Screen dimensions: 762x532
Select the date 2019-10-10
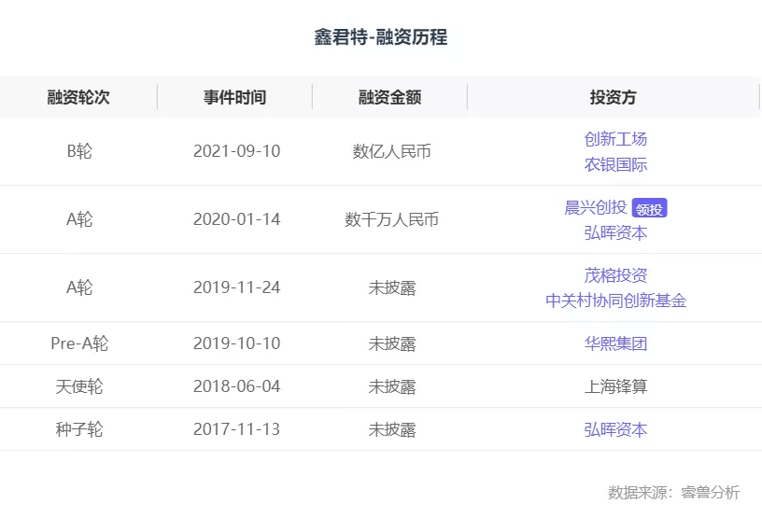point(236,343)
